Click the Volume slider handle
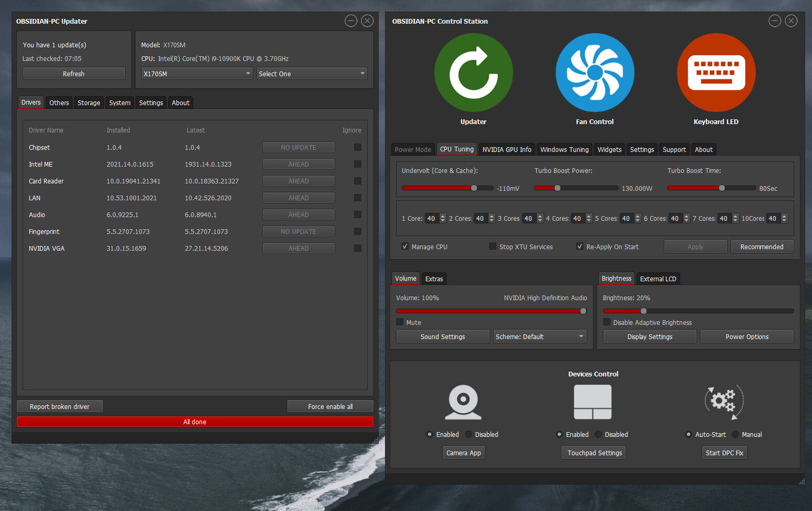This screenshot has width=812, height=511. (x=583, y=311)
